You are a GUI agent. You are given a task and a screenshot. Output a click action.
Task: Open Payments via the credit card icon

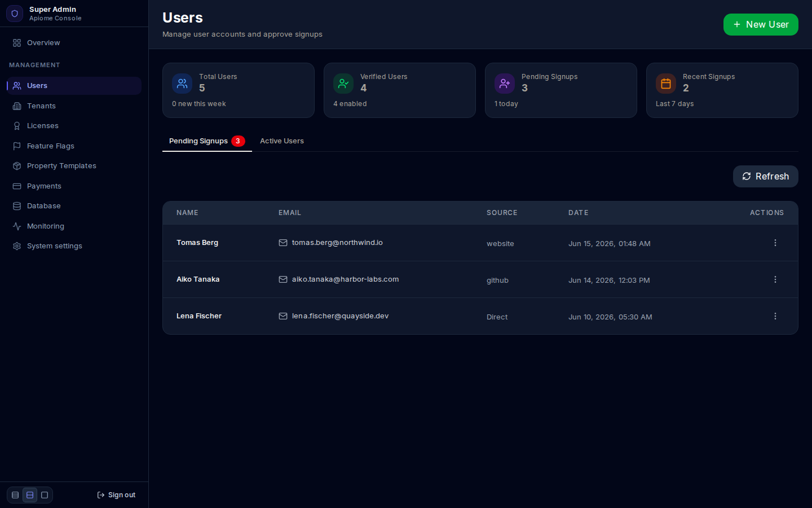pos(17,186)
